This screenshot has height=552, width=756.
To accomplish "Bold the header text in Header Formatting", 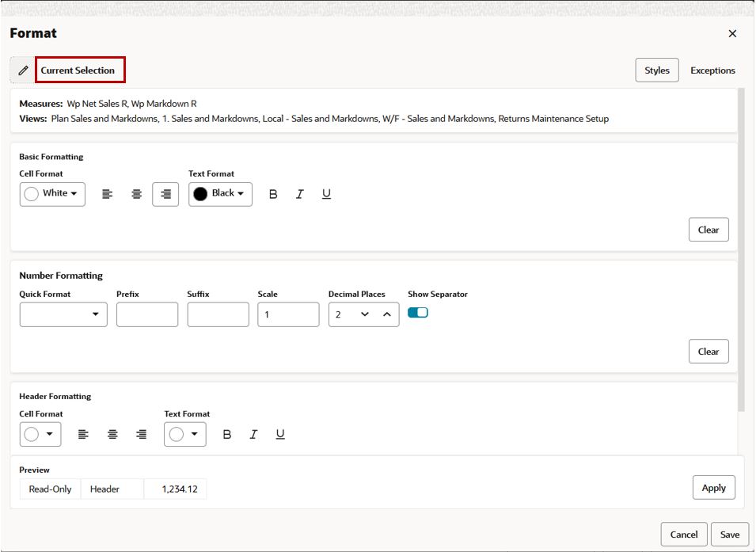I will coord(226,433).
